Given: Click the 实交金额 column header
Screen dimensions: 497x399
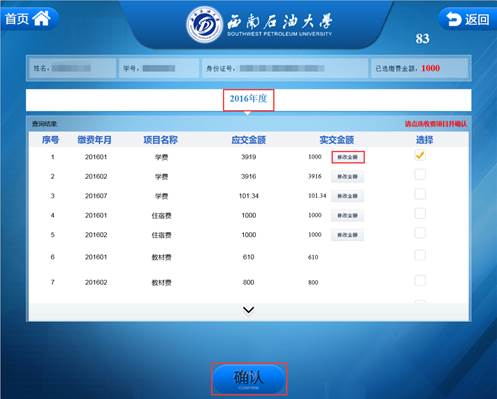Looking at the screenshot, I should (337, 140).
